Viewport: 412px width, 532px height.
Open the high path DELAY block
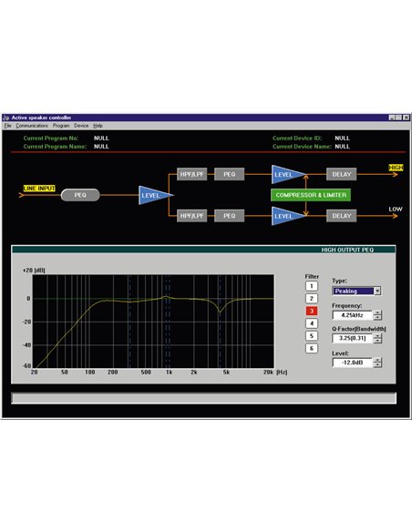342,174
